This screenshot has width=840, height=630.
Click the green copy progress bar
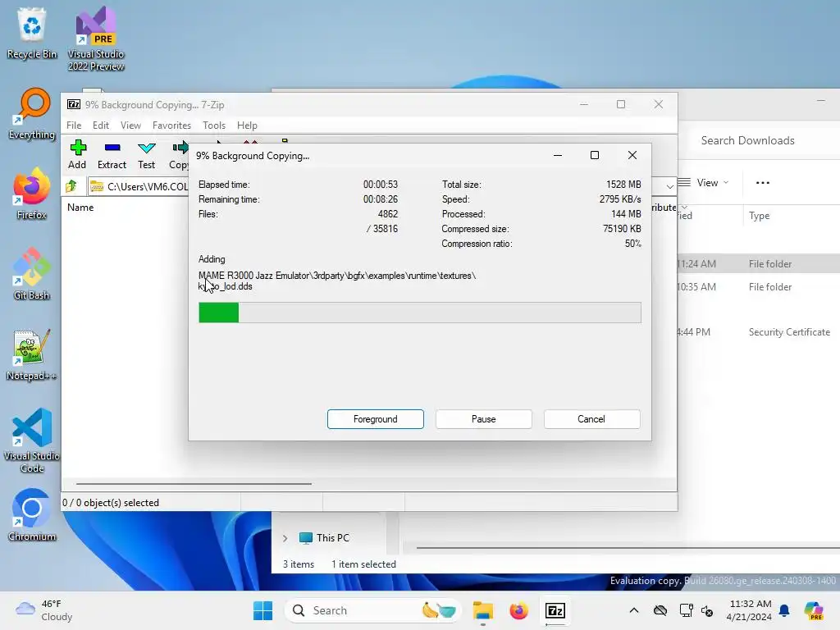click(x=419, y=313)
